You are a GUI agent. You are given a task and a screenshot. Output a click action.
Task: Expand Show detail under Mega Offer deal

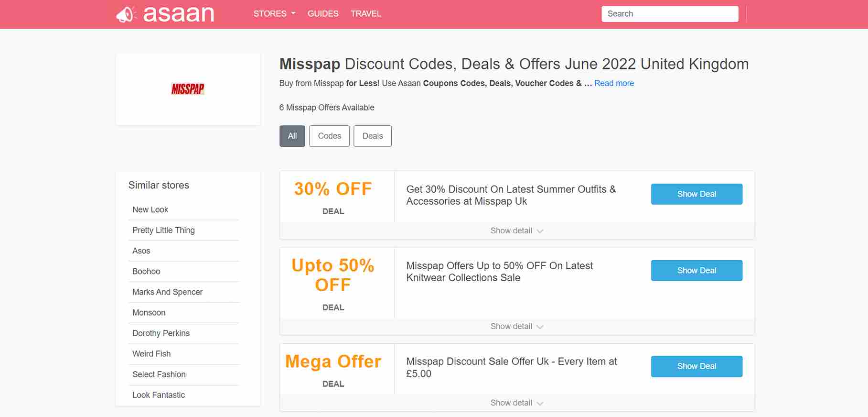tap(516, 403)
